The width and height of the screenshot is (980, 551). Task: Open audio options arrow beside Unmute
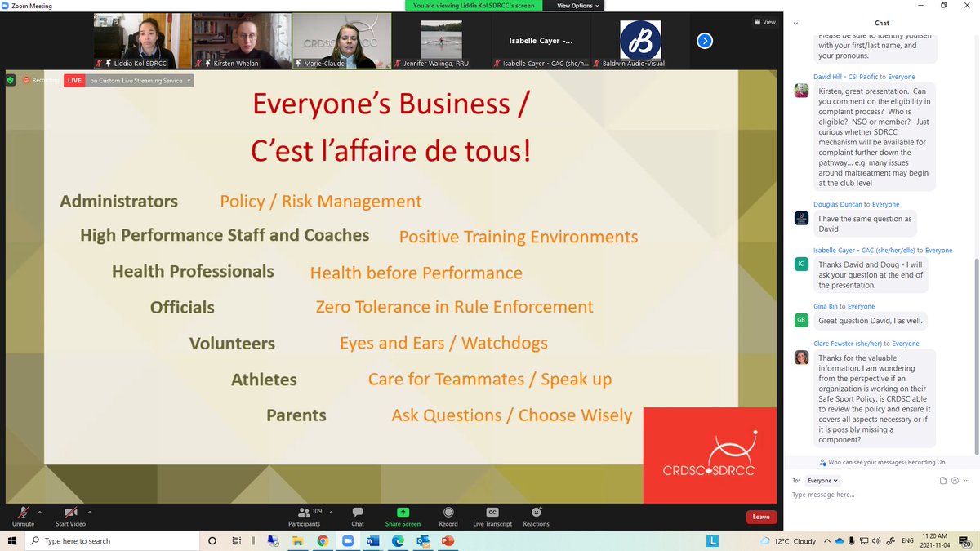pos(39,511)
